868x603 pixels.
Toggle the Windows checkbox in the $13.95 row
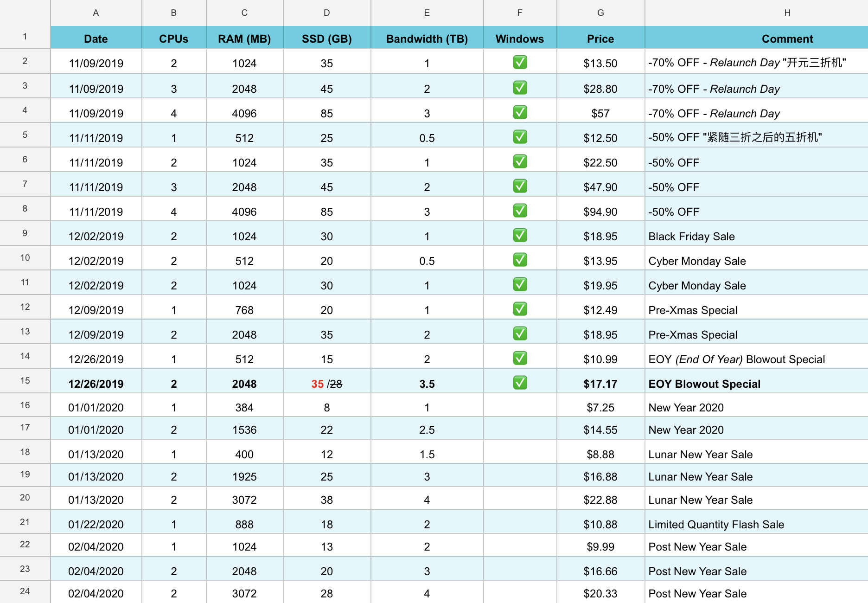tap(520, 260)
